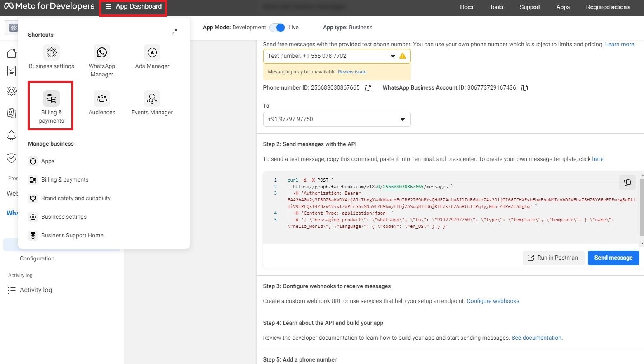Click the gear settings icon in sidebar
The width and height of the screenshot is (644, 364).
tap(12, 91)
